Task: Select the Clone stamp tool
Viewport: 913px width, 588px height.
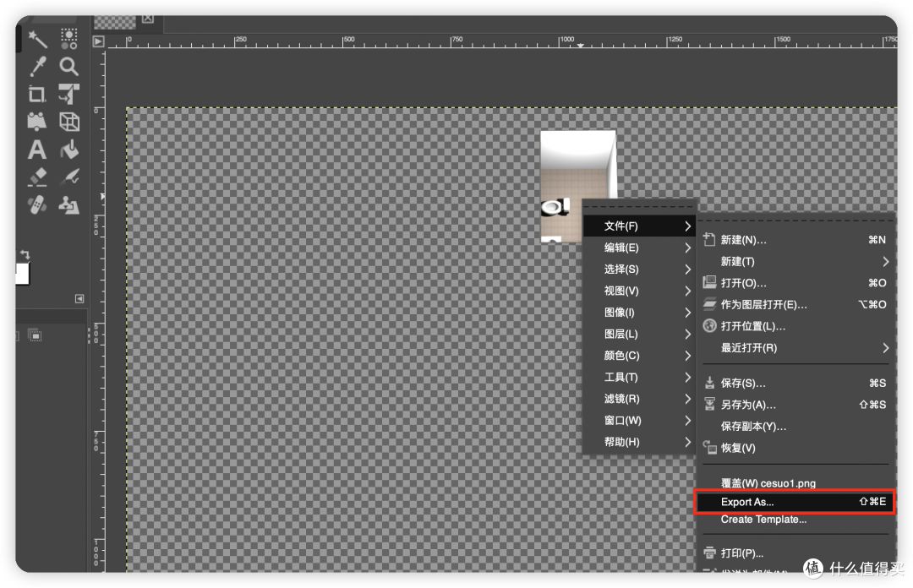Action: [68, 205]
